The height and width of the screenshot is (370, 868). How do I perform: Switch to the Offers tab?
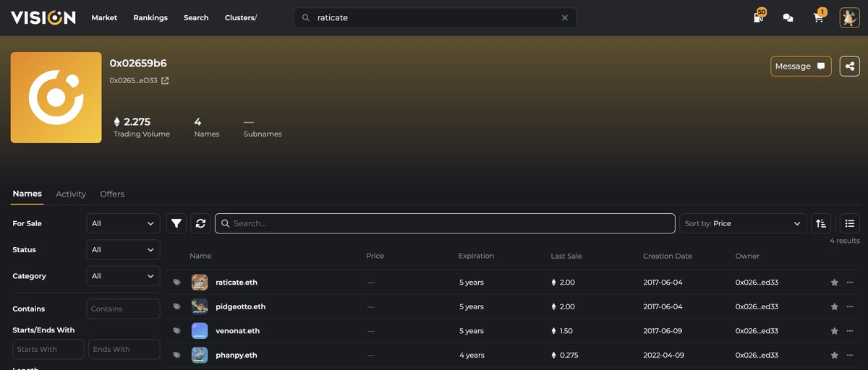tap(112, 194)
